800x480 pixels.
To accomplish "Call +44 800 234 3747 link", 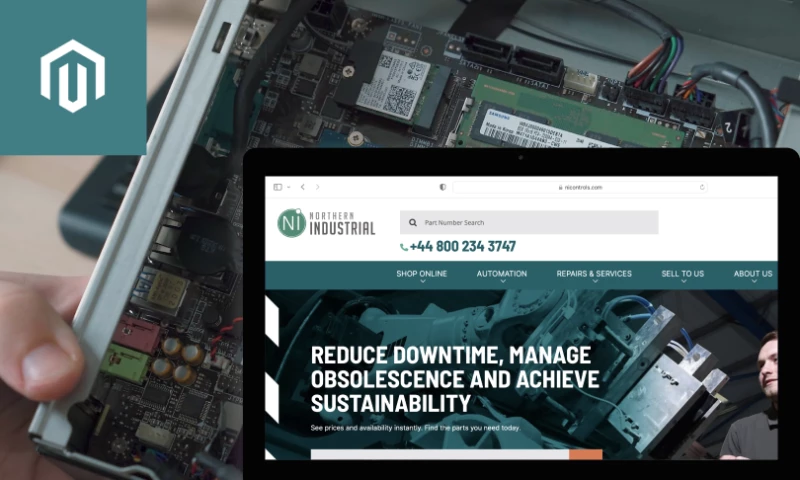I will (x=462, y=246).
